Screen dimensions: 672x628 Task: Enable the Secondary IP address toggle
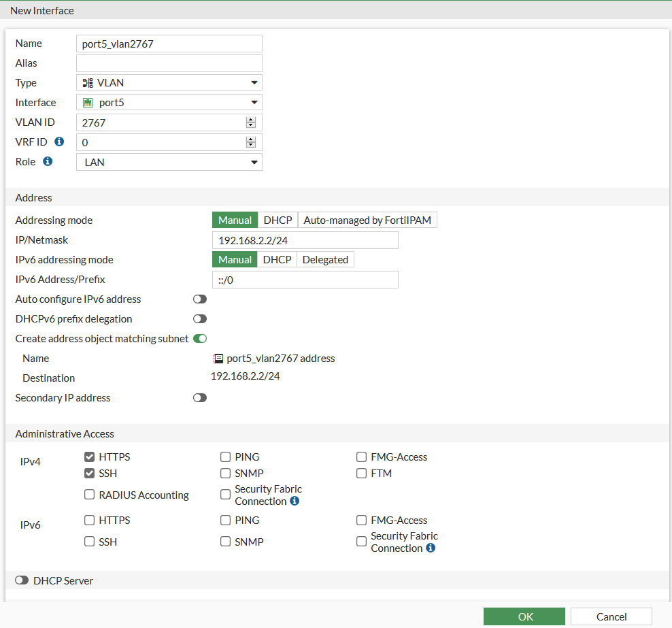pyautogui.click(x=199, y=397)
